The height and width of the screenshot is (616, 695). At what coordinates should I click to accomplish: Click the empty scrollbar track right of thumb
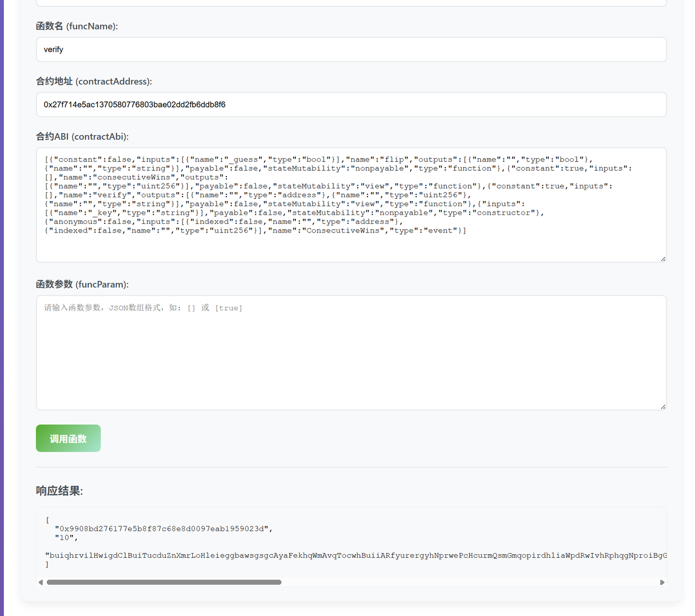click(467, 582)
